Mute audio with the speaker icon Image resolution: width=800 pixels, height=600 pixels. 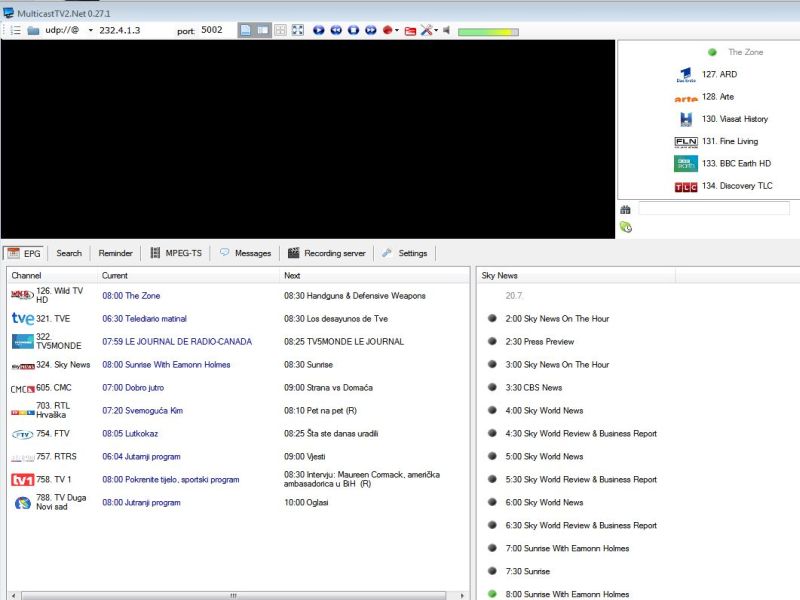[x=447, y=30]
